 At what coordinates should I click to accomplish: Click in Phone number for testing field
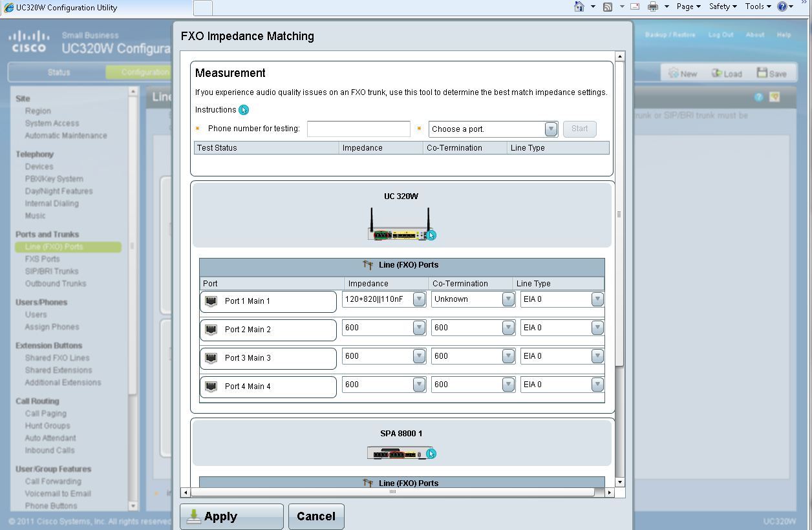pos(359,129)
